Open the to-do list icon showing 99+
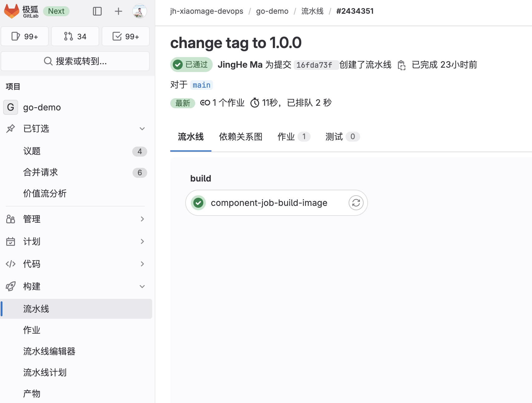Image resolution: width=532 pixels, height=403 pixels. (125, 36)
